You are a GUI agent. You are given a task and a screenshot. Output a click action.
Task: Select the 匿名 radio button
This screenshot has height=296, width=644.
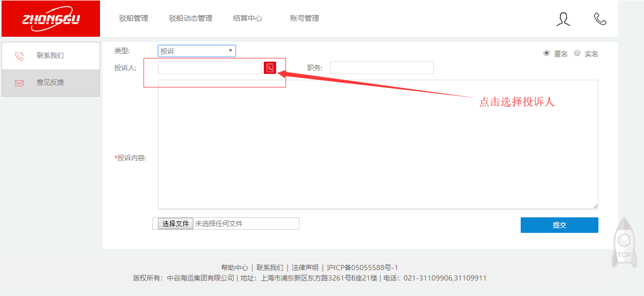coord(547,53)
